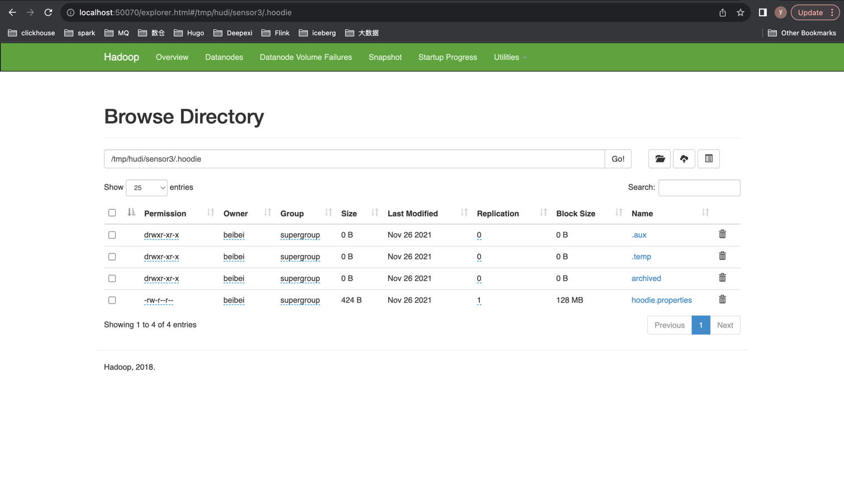This screenshot has height=504, width=844.
Task: Go back with browser back arrow
Action: coord(12,12)
